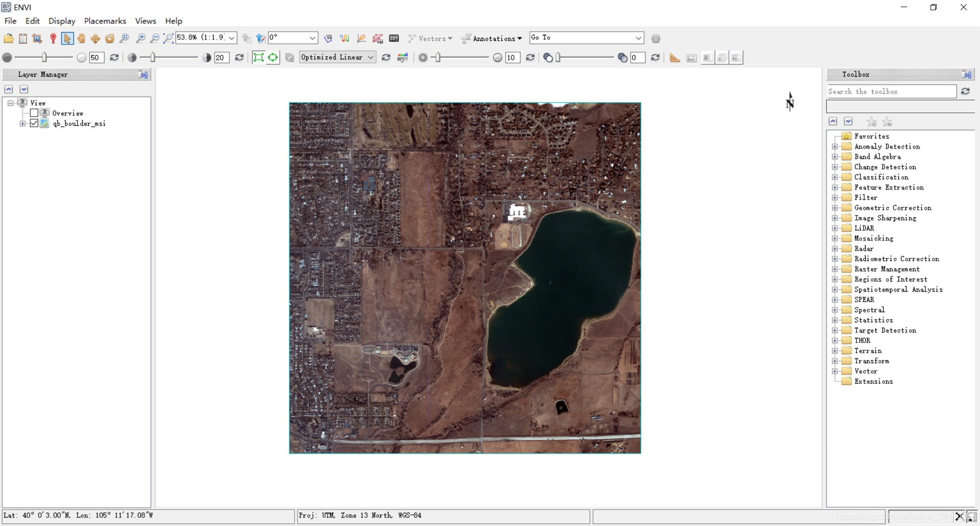Screen dimensions: 980x526
Task: Open the Go To dropdown
Action: [639, 38]
